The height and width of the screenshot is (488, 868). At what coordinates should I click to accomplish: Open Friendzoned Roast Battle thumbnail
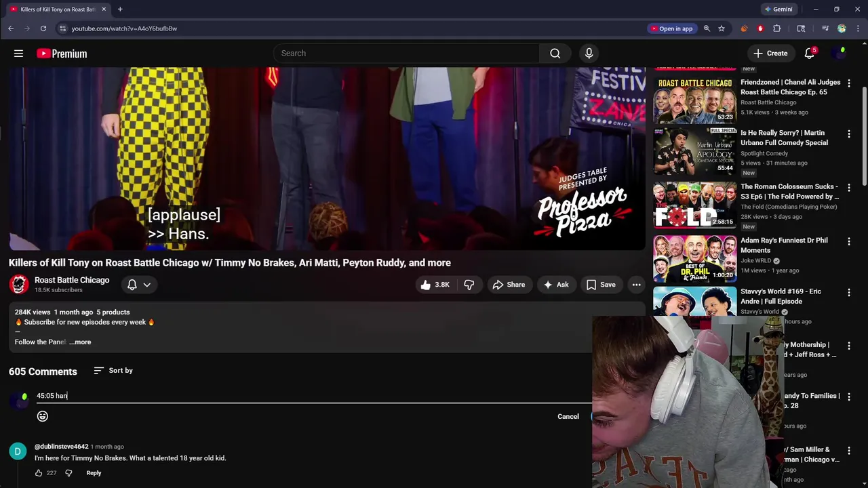click(x=694, y=100)
